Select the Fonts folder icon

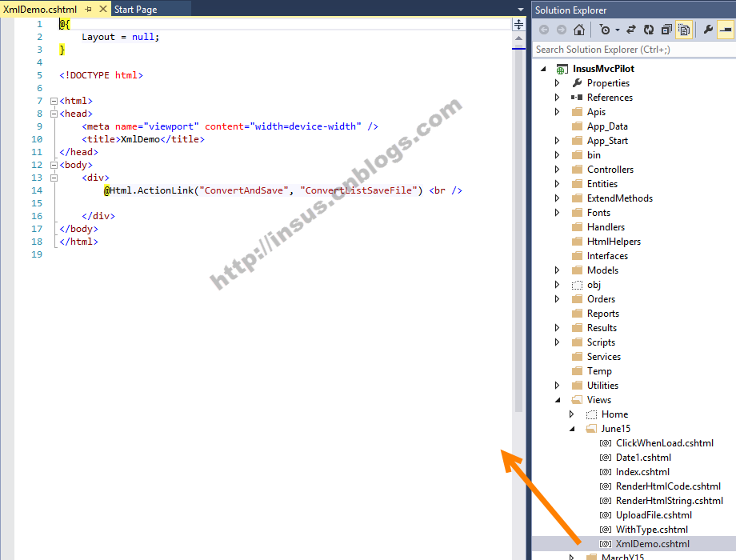[577, 213]
